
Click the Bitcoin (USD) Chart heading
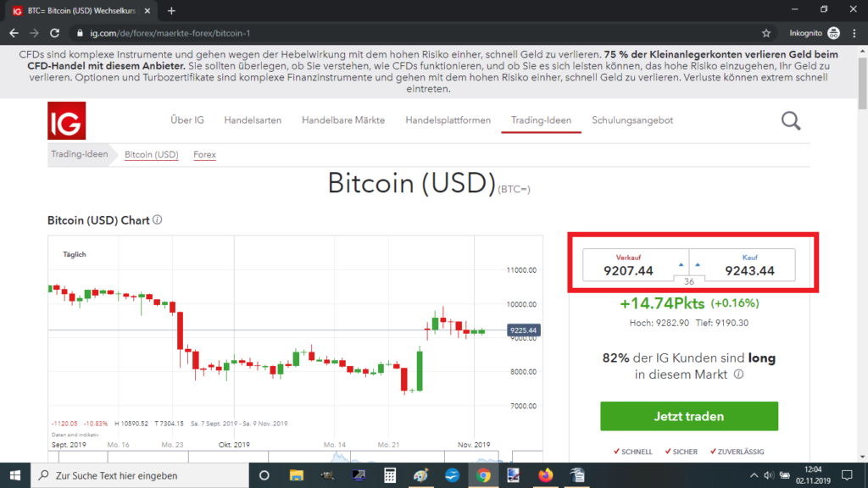point(98,220)
